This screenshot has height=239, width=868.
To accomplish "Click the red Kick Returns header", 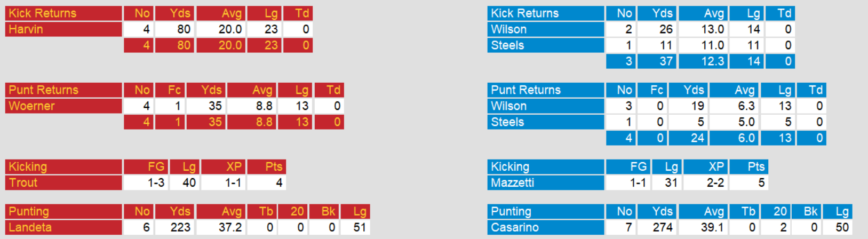I will [x=43, y=13].
